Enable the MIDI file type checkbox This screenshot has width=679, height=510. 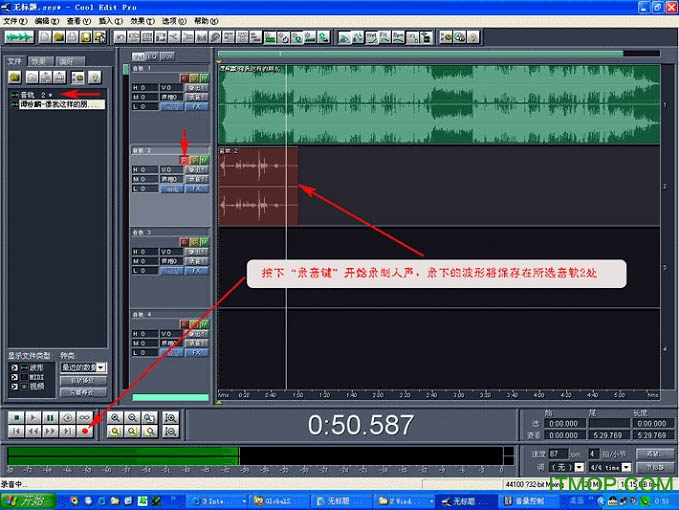pos(13,375)
